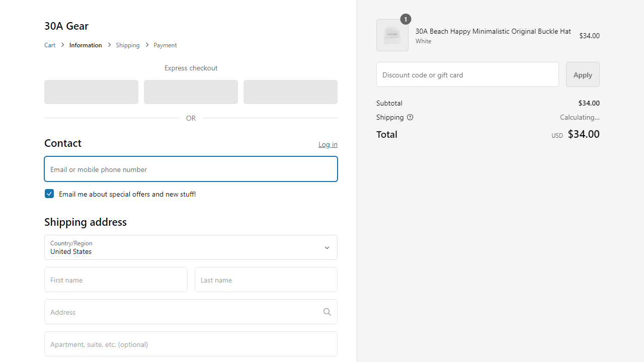Open the Country/Region dropdown
This screenshot has height=362, width=644.
pyautogui.click(x=191, y=247)
